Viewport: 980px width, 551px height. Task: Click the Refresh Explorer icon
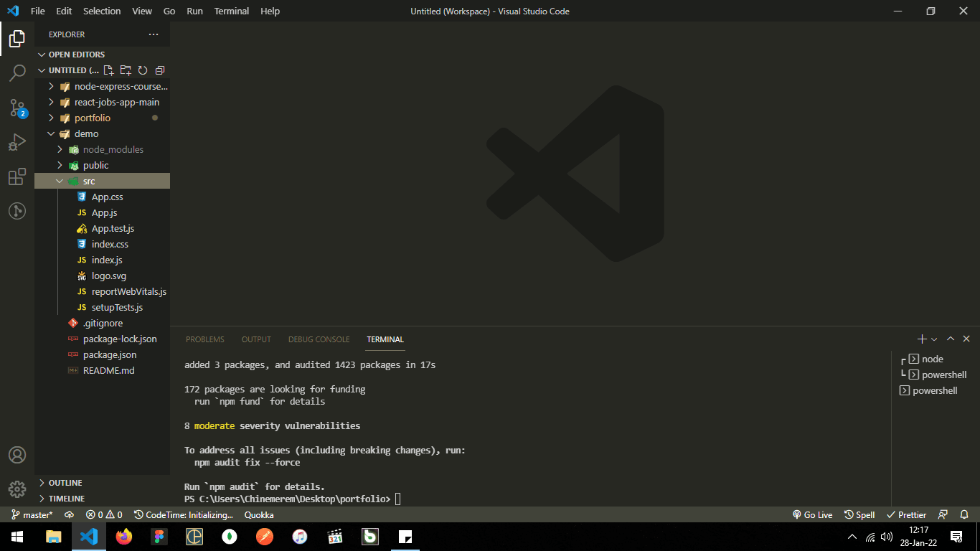point(143,70)
